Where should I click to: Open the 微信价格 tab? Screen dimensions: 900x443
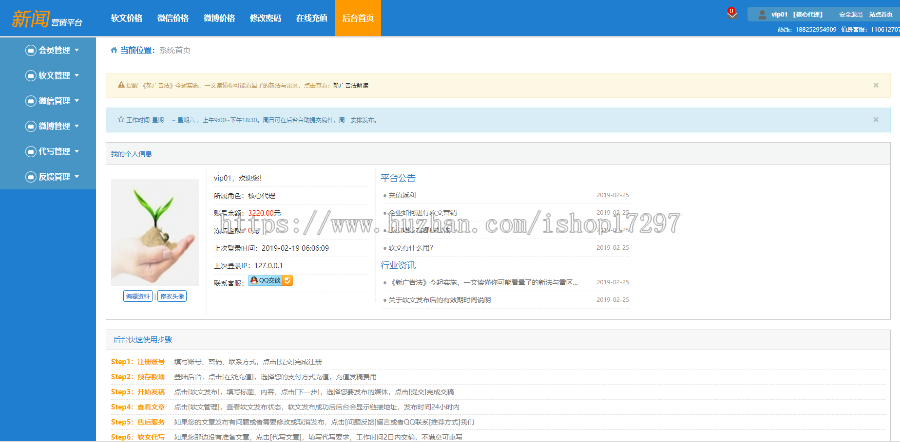coord(173,18)
